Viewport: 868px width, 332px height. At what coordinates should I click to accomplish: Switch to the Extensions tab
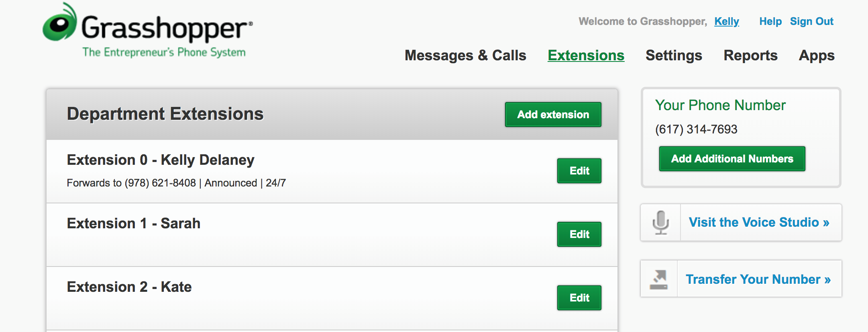coord(586,55)
